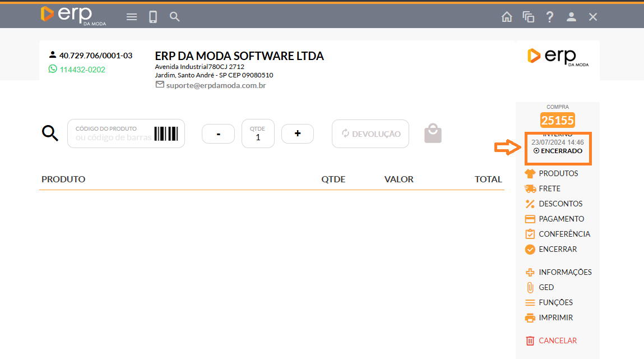The height and width of the screenshot is (359, 644).
Task: Click the barcode scanner icon
Action: tap(166, 134)
